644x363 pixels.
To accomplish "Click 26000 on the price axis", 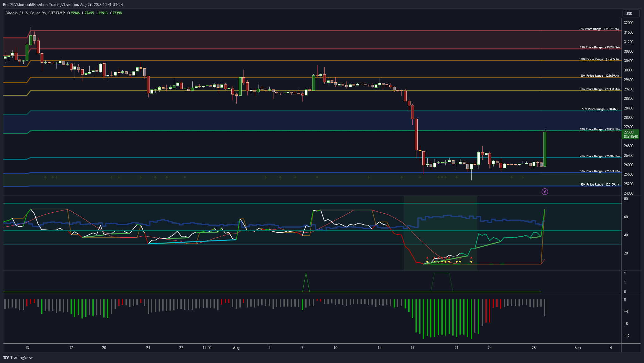I will click(629, 165).
